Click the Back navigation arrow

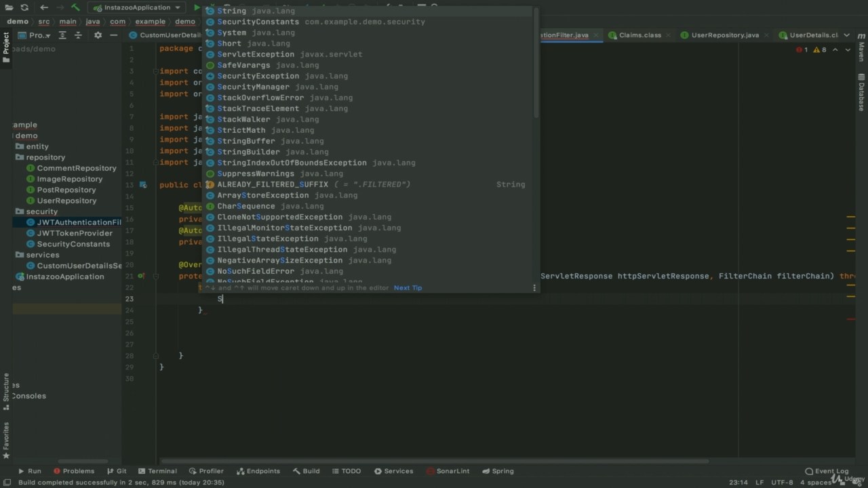pyautogui.click(x=44, y=7)
